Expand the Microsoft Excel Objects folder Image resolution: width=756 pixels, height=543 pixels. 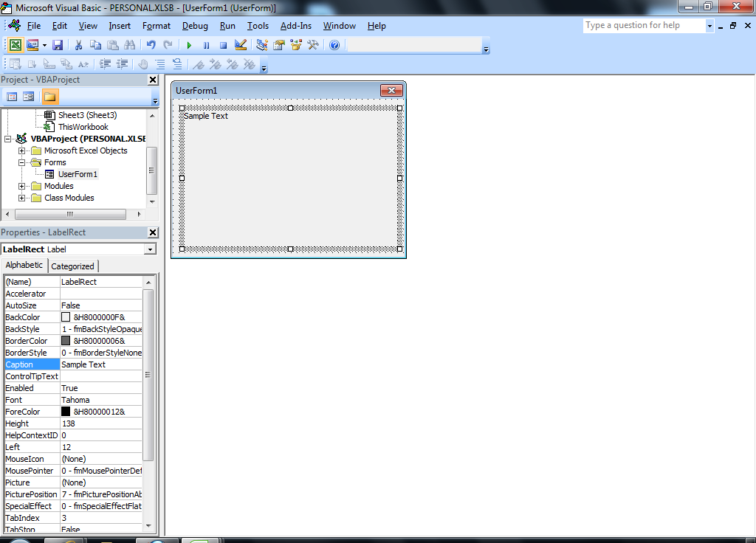pos(21,151)
